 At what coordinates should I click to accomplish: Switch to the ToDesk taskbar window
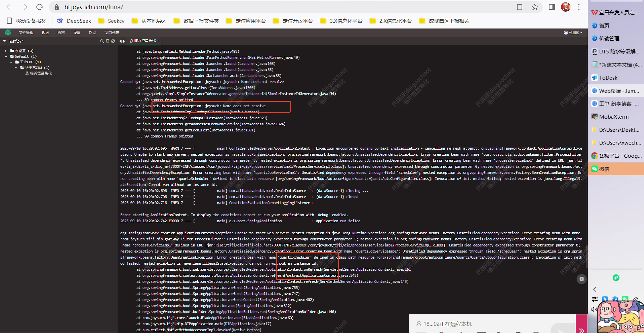pyautogui.click(x=616, y=78)
